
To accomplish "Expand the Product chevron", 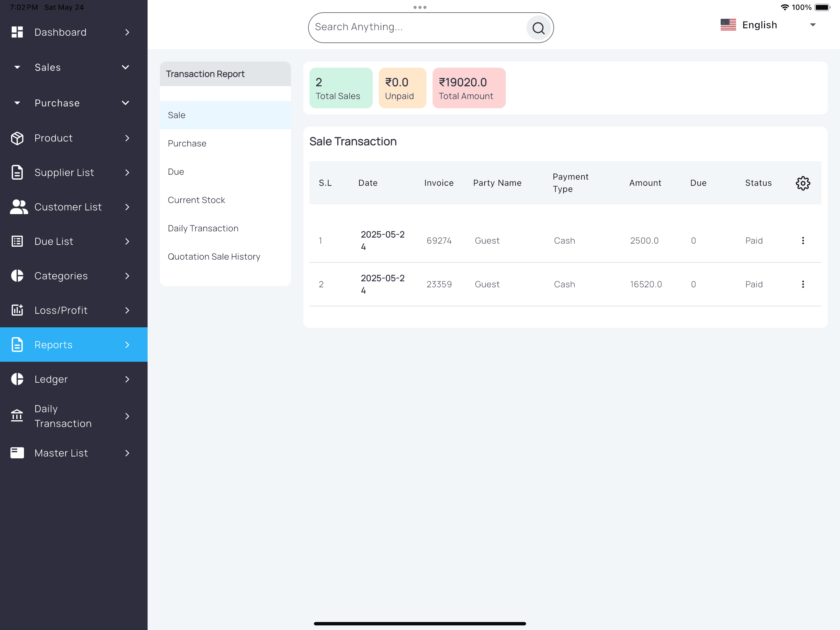I will [127, 138].
